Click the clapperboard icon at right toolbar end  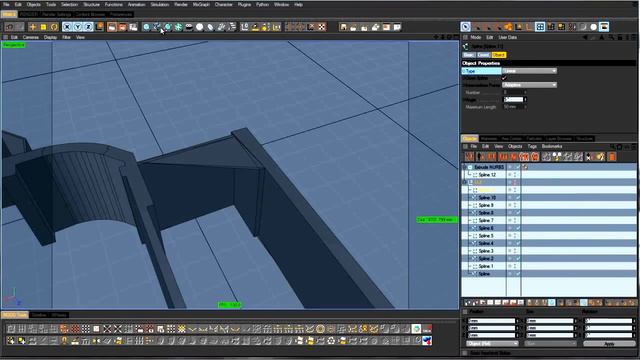pos(604,27)
